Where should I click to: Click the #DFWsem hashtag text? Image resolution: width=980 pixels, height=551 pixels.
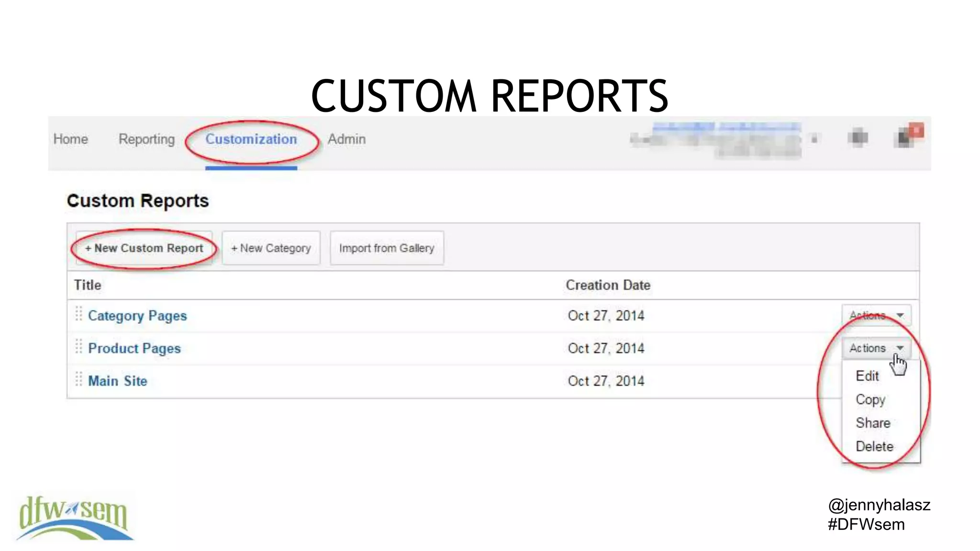[x=866, y=524]
